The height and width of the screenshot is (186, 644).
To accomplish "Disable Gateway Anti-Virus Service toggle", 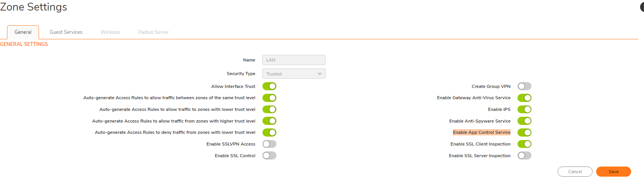I will pos(524,98).
